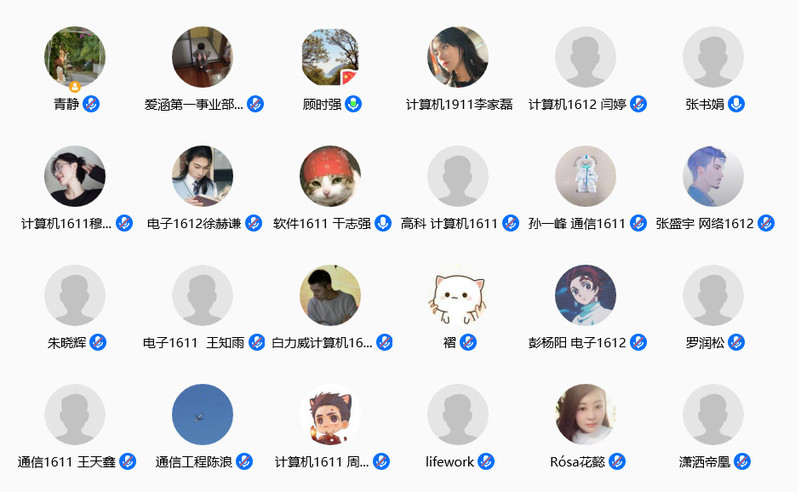Click the name label 通信1611 王天鑫
The height and width of the screenshot is (492, 798).
coord(66,462)
